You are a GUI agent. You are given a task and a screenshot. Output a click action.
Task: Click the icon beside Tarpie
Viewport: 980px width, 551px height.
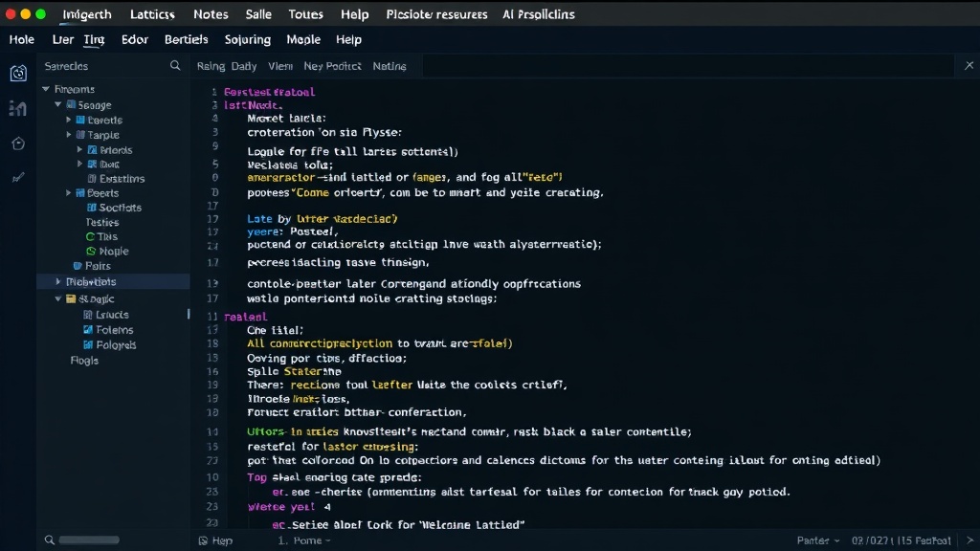pos(80,135)
